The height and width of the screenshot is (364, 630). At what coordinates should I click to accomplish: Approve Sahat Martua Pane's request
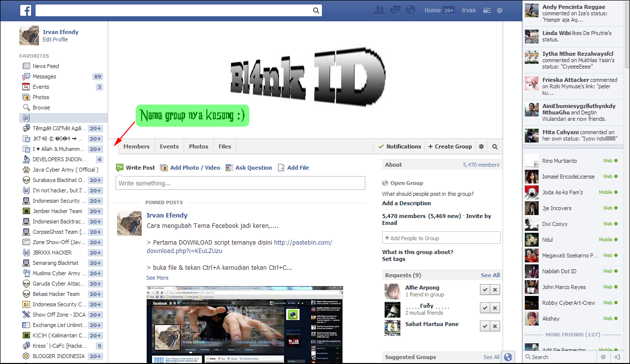pyautogui.click(x=485, y=326)
